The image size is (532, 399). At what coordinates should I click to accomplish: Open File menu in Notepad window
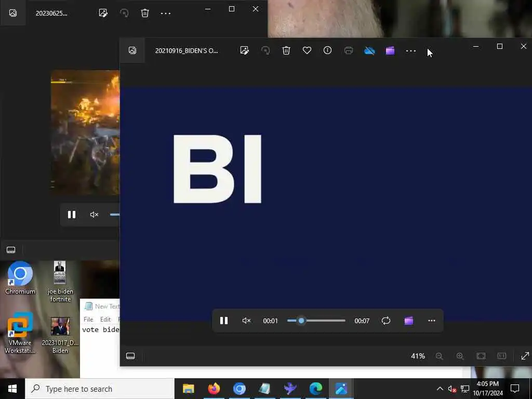(88, 320)
